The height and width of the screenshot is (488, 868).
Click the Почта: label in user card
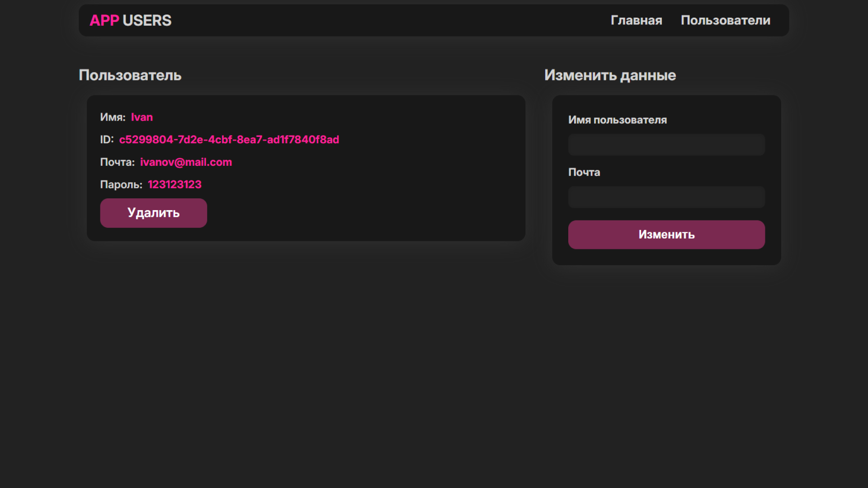(117, 162)
